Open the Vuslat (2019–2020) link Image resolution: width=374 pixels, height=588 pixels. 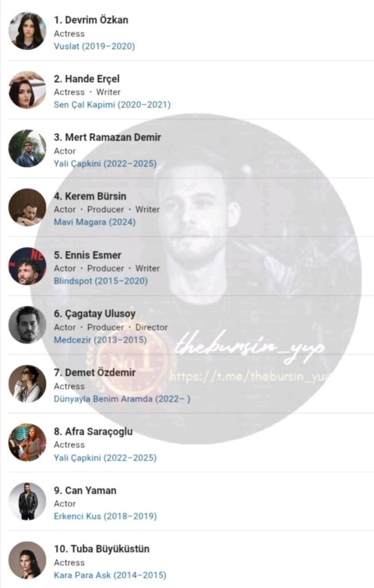click(x=94, y=47)
